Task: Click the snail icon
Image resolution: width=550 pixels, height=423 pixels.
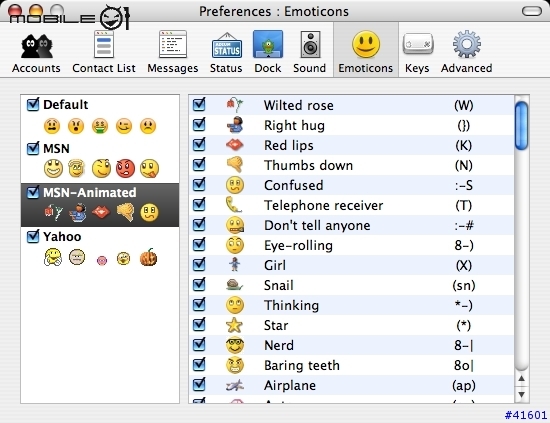Action: (x=234, y=285)
